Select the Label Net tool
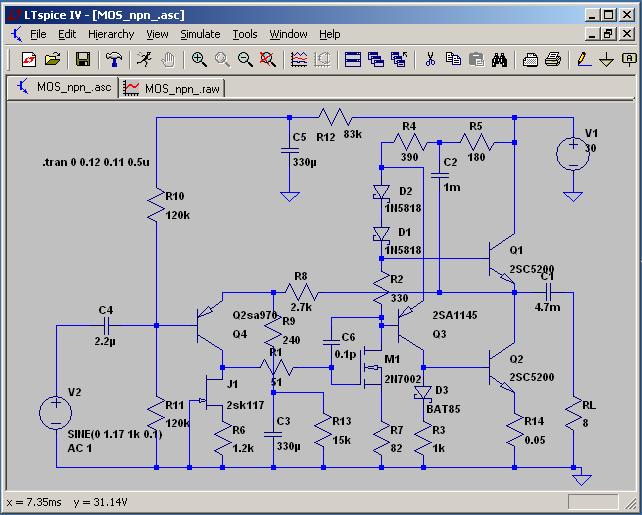 (x=629, y=60)
